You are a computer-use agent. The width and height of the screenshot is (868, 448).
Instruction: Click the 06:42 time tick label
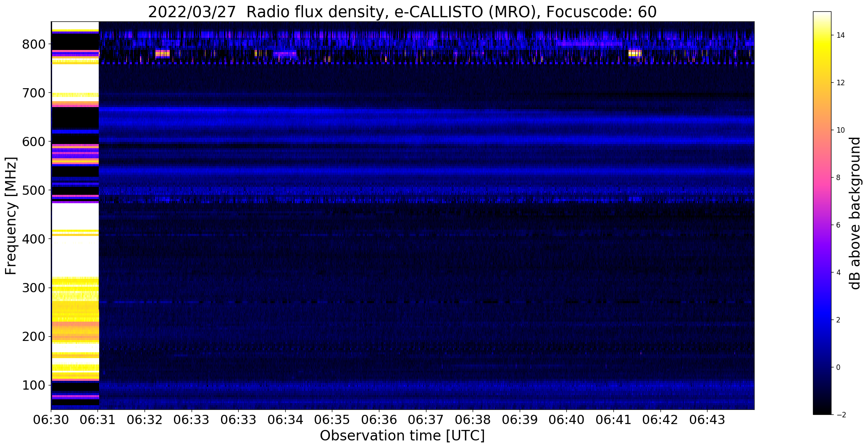click(x=660, y=420)
